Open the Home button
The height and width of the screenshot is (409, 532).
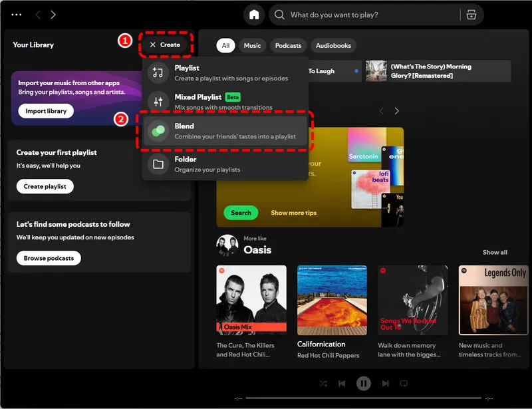pos(254,15)
